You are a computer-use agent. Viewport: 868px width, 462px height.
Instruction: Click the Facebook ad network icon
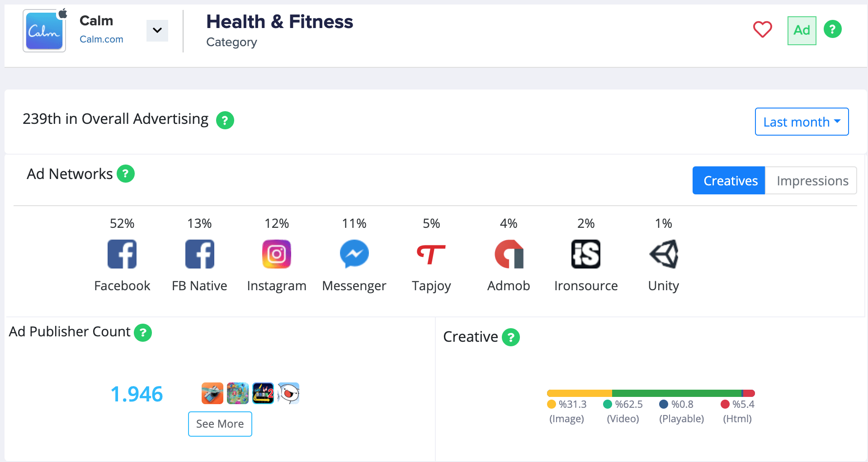tap(122, 254)
